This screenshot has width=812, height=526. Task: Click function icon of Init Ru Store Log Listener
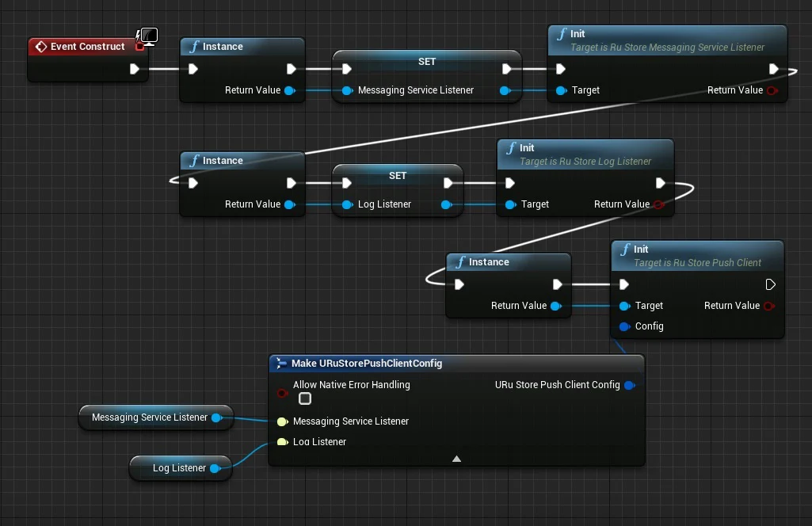pos(511,148)
